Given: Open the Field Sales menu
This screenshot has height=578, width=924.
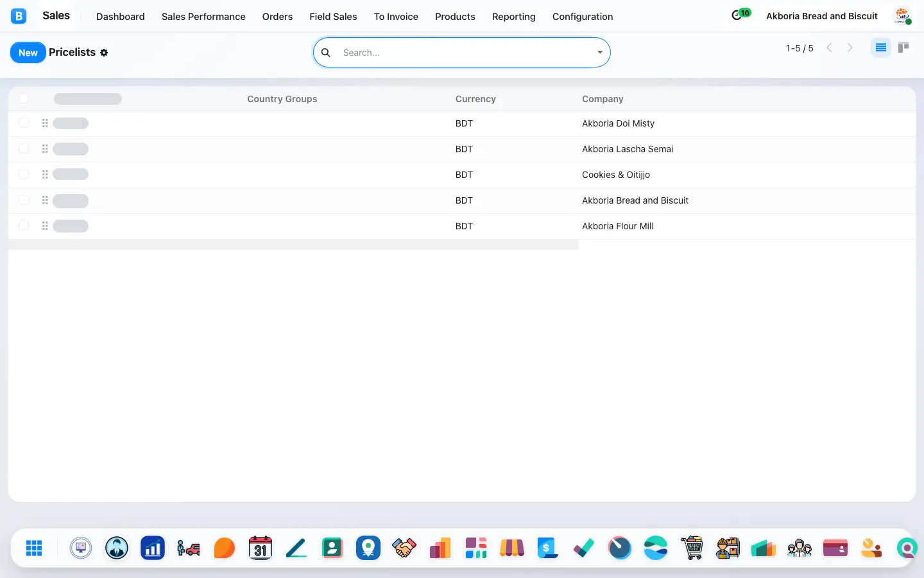Looking at the screenshot, I should (333, 17).
